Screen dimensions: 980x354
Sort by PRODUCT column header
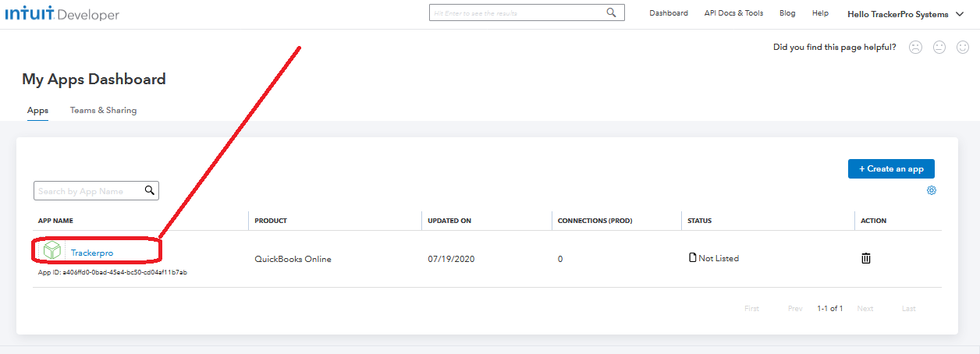pyautogui.click(x=271, y=221)
